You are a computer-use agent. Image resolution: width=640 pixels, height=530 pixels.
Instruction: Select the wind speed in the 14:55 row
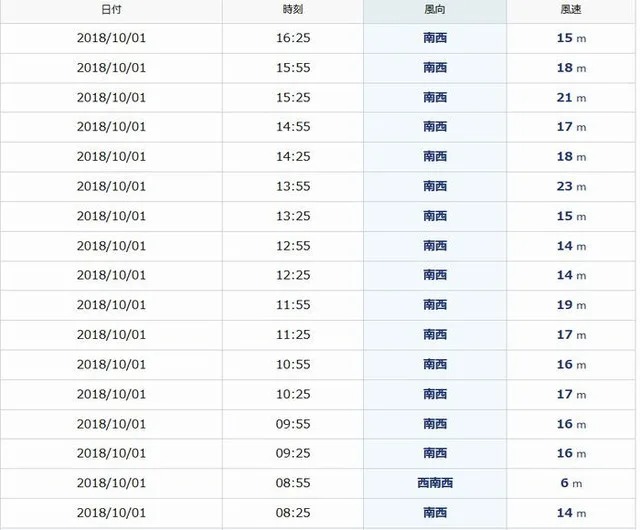coord(571,127)
